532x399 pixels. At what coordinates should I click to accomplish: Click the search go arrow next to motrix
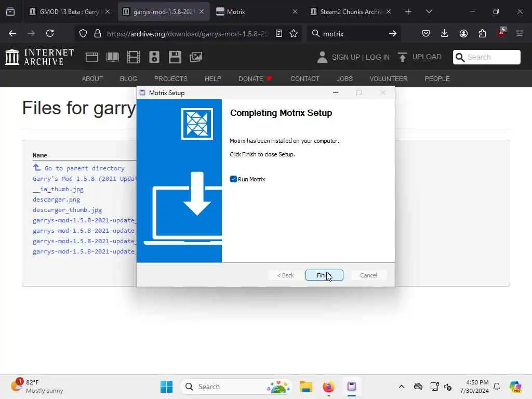coord(393,33)
